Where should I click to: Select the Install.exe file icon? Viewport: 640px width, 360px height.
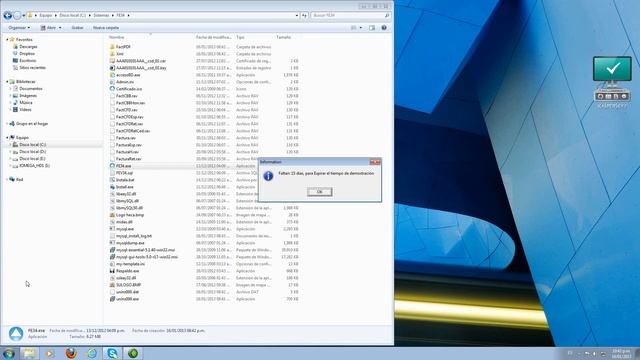tap(112, 187)
